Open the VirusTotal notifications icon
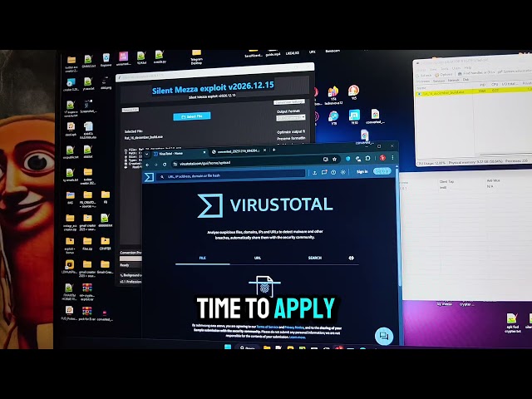 (324, 172)
